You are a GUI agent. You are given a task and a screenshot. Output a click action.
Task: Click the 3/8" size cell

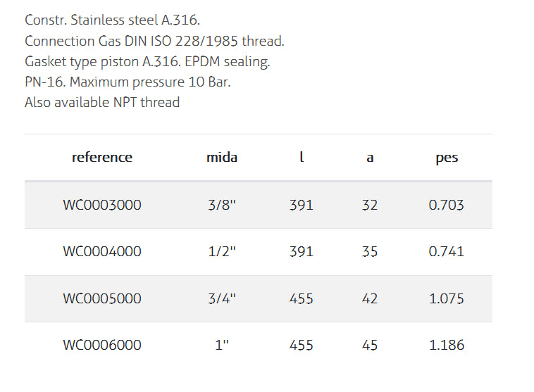click(x=222, y=206)
